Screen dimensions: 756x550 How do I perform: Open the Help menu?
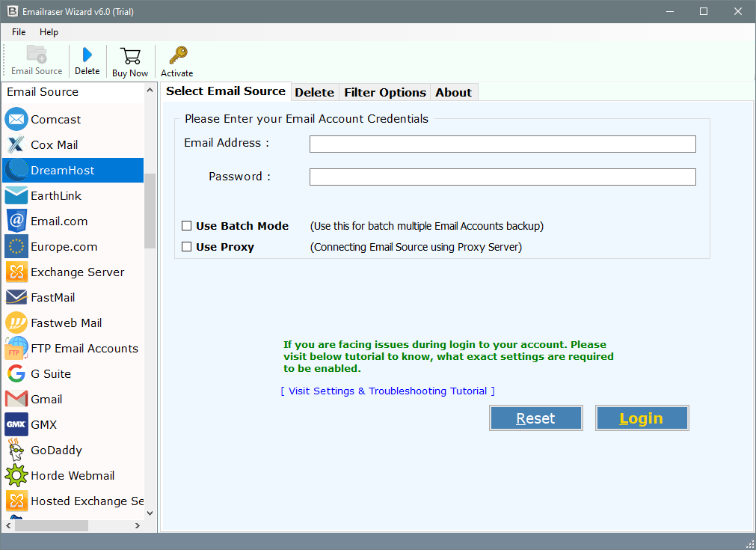(x=49, y=32)
